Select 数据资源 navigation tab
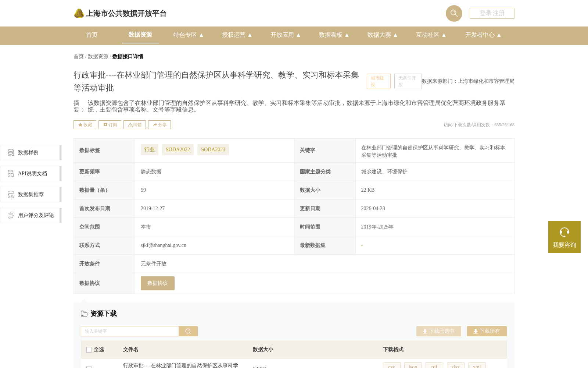Screen dimensions: 588x368 [x=140, y=35]
